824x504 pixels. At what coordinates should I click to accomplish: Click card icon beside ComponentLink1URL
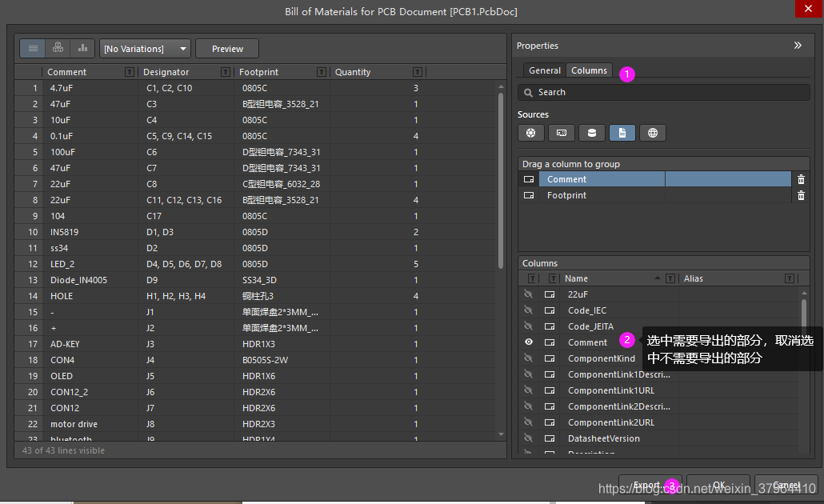pyautogui.click(x=550, y=390)
